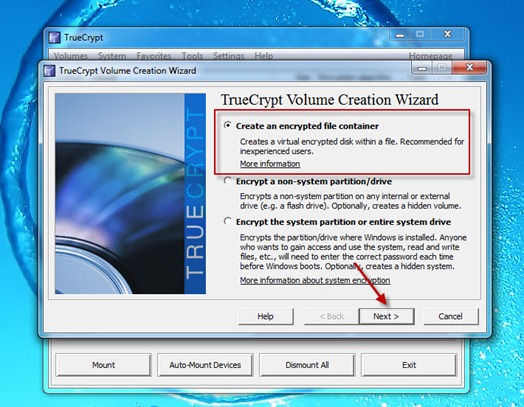Image resolution: width=524 pixels, height=407 pixels.
Task: Click the Cancel button in wizard
Action: (450, 316)
